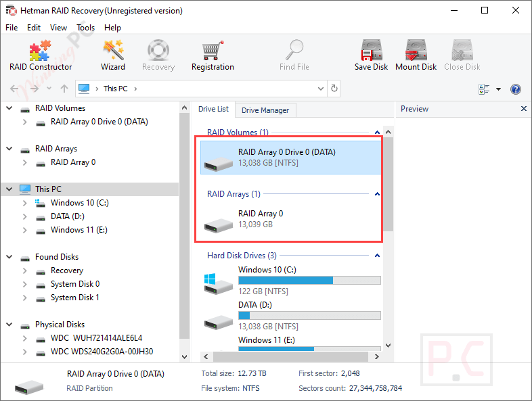Select WDC WDS240G2G0A-00JH30 physical disk

tap(102, 352)
